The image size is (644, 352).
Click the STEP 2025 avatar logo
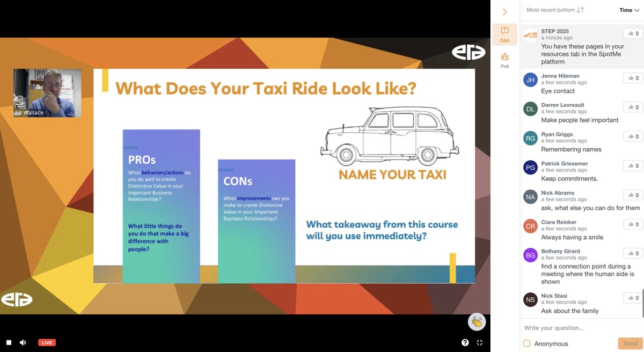[x=530, y=35]
